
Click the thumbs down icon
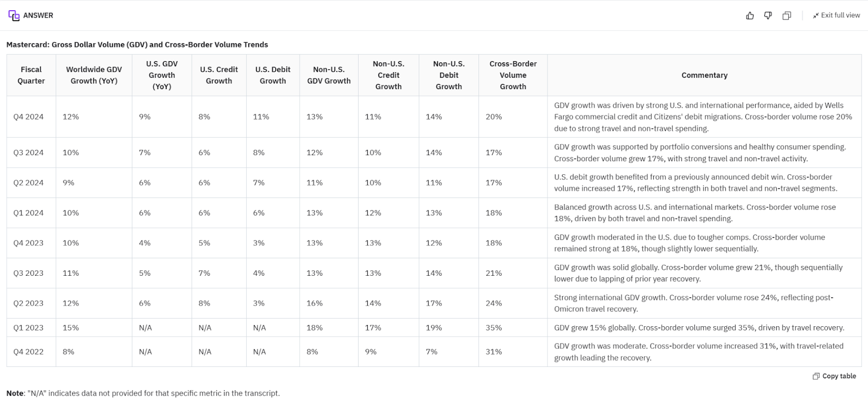point(768,16)
